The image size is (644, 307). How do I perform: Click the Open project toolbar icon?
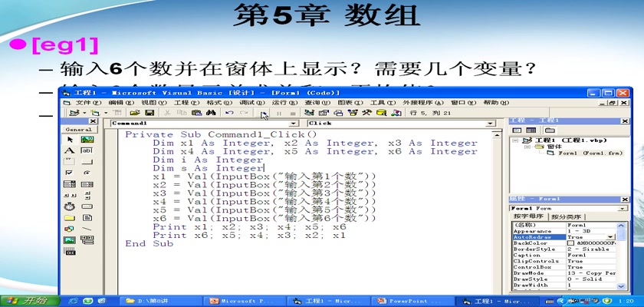pos(135,113)
